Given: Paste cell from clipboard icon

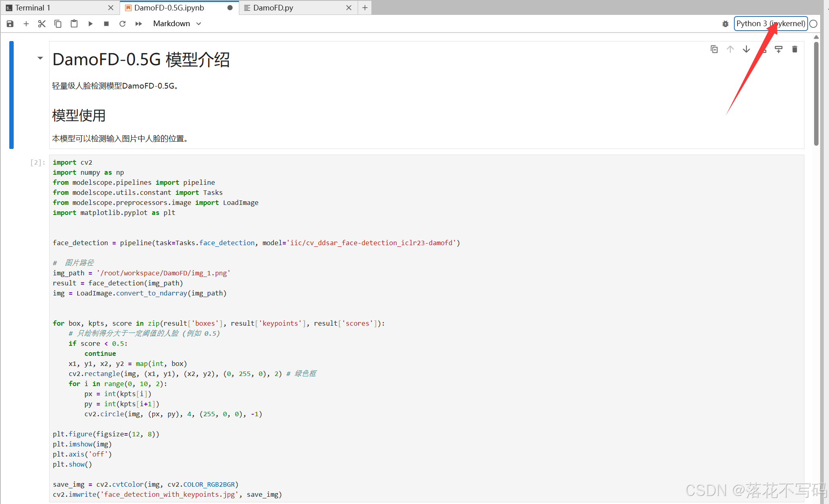Looking at the screenshot, I should click(74, 24).
